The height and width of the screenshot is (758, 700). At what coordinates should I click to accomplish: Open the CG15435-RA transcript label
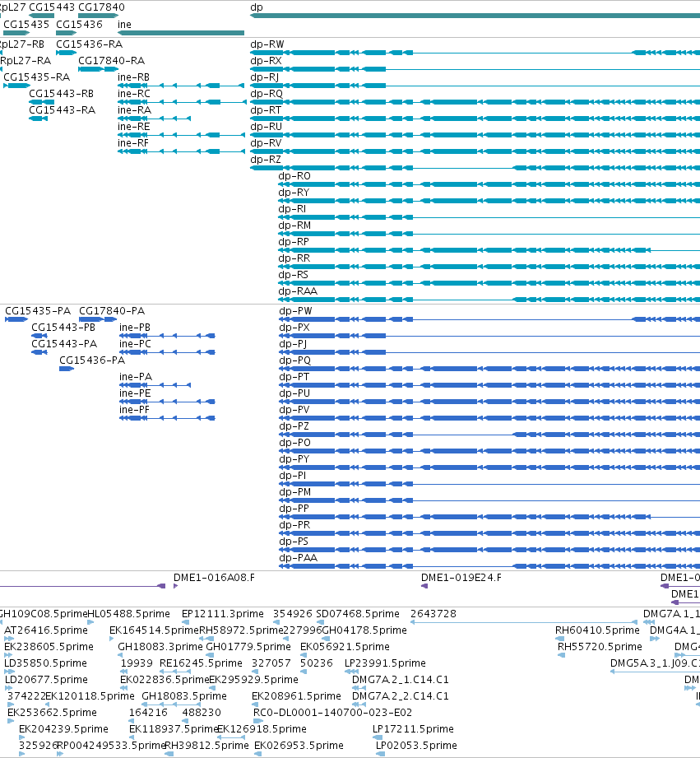point(37,77)
